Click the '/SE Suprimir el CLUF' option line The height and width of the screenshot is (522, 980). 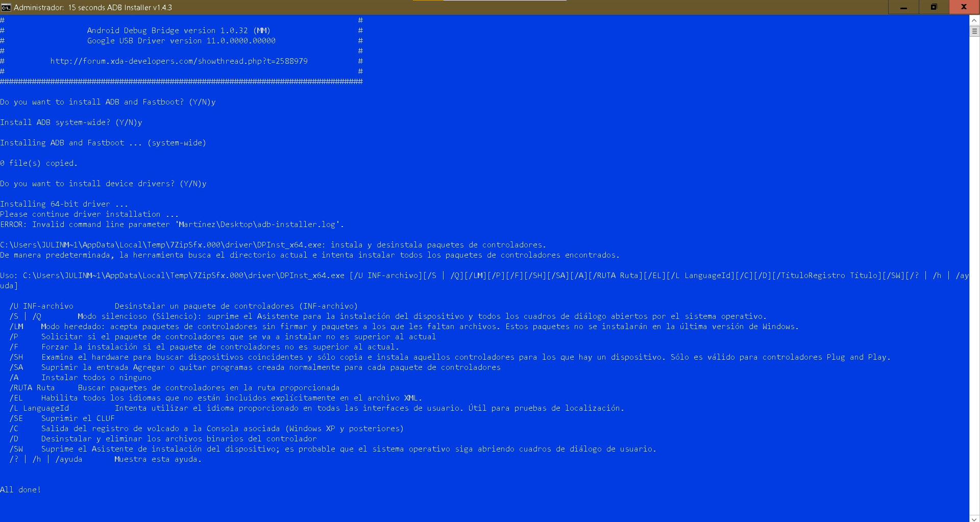[62, 418]
